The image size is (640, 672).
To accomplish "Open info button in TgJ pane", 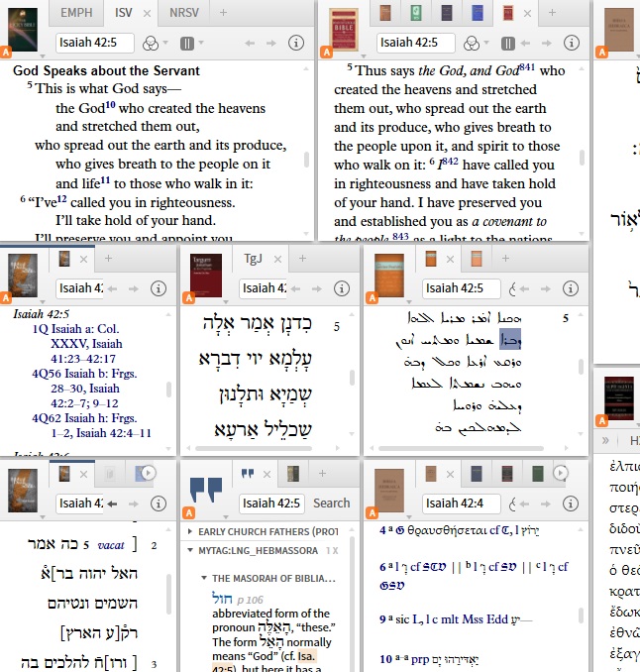I will (x=342, y=288).
